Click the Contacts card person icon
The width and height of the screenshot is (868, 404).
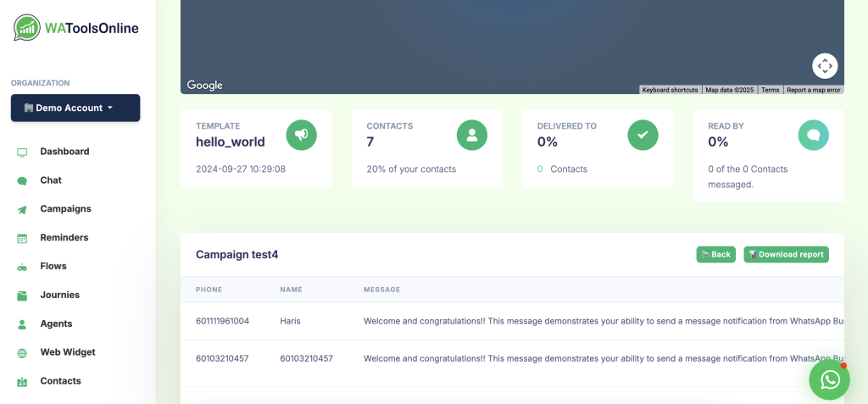[x=471, y=135]
